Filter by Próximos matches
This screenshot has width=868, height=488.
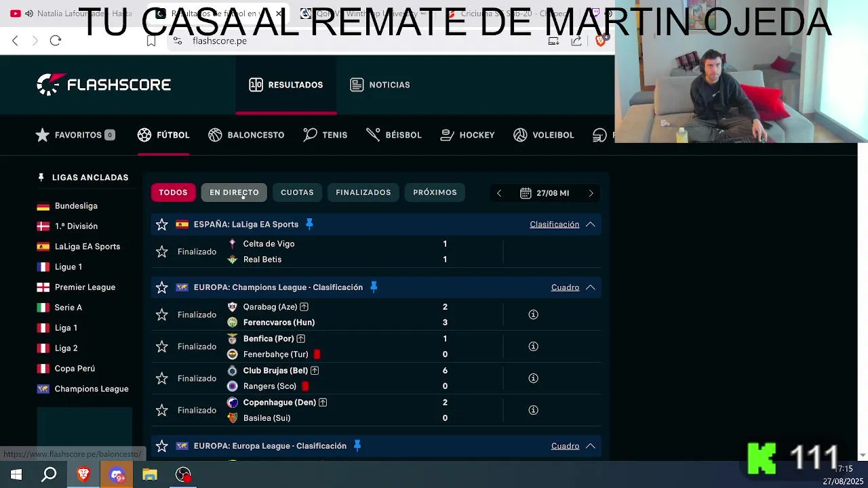click(x=435, y=192)
